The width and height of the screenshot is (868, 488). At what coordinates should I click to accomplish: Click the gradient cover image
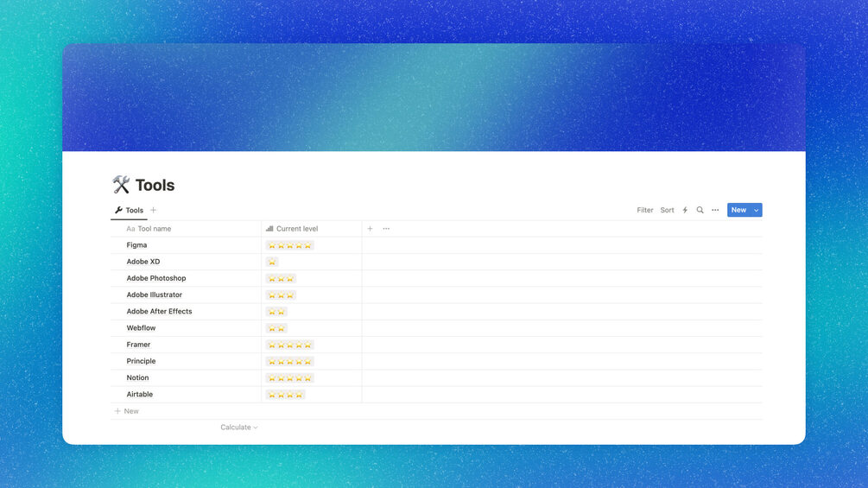point(434,98)
